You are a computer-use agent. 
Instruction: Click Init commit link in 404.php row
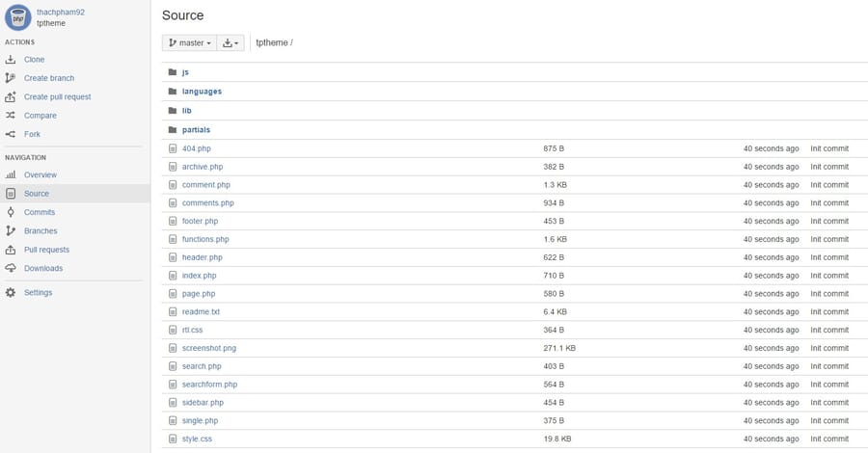(829, 148)
